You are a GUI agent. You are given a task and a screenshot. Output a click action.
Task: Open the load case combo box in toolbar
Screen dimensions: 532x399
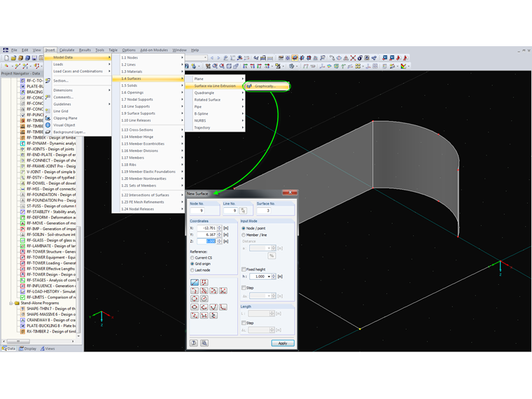pos(196,58)
